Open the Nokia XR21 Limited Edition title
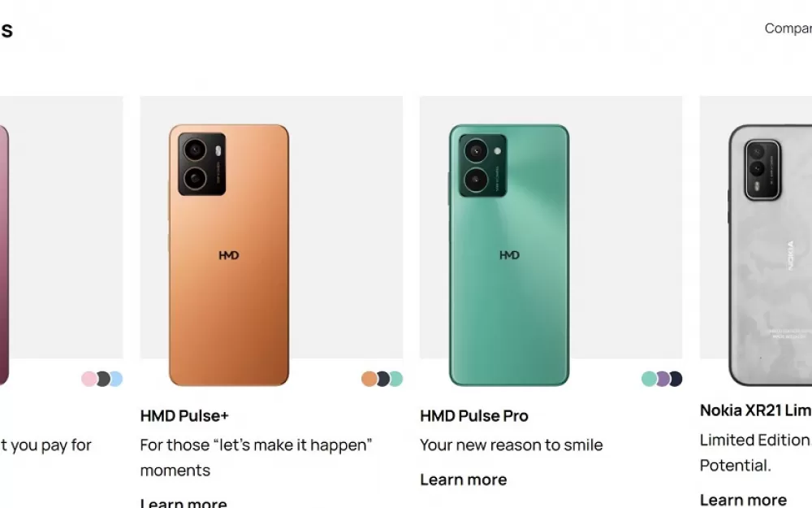This screenshot has width=812, height=508. [x=755, y=410]
